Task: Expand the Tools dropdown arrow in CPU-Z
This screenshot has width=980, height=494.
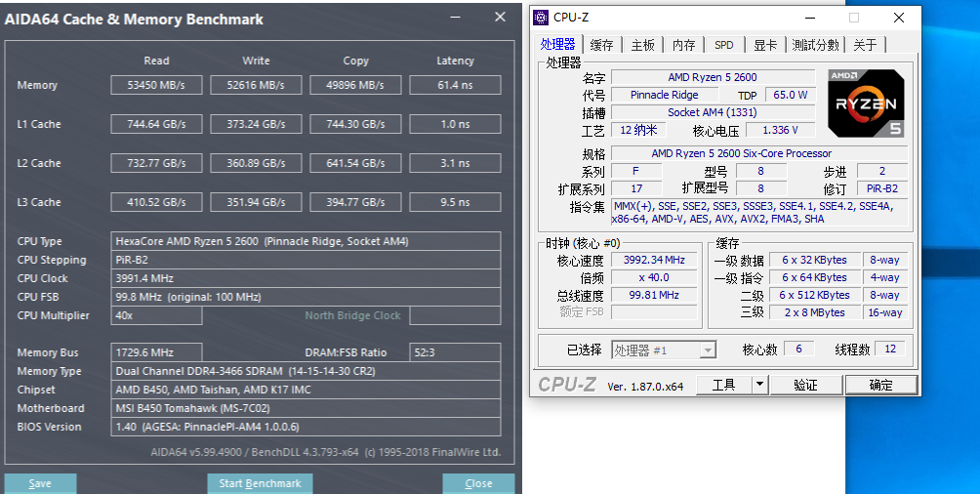Action: tap(759, 385)
